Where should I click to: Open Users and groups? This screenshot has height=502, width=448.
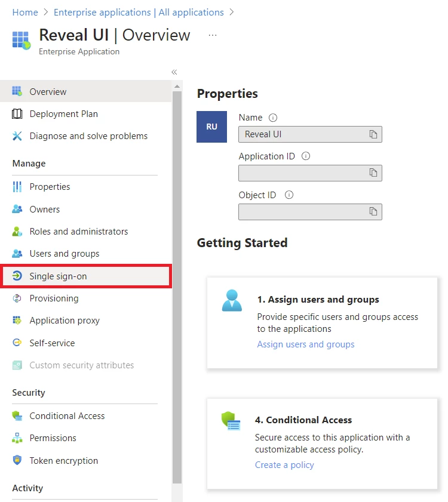pyautogui.click(x=85, y=254)
